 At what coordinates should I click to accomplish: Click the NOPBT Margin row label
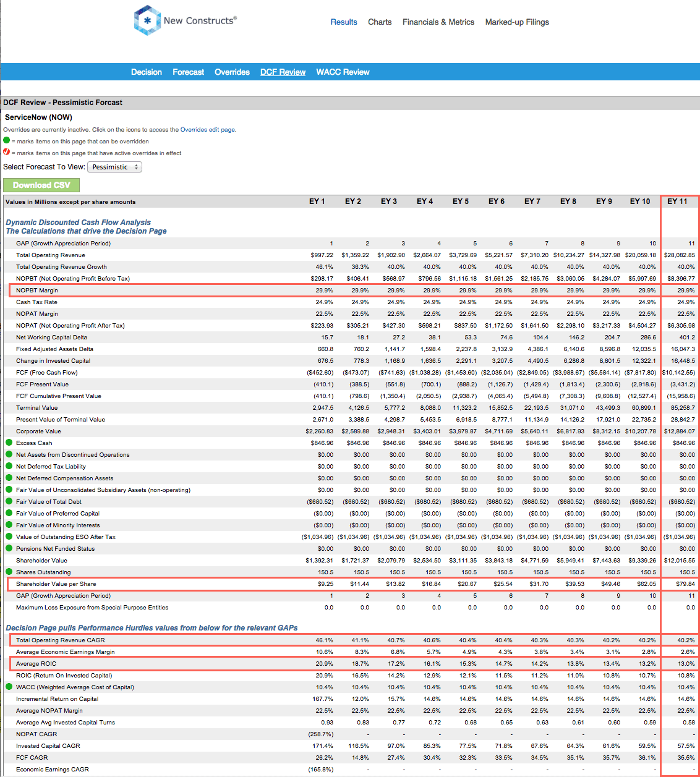(37, 290)
